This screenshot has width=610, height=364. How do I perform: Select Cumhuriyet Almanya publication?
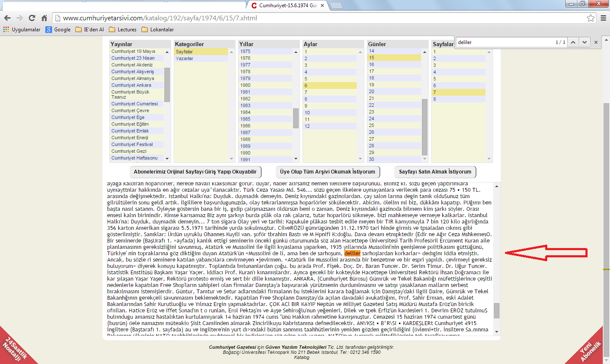[x=137, y=78]
